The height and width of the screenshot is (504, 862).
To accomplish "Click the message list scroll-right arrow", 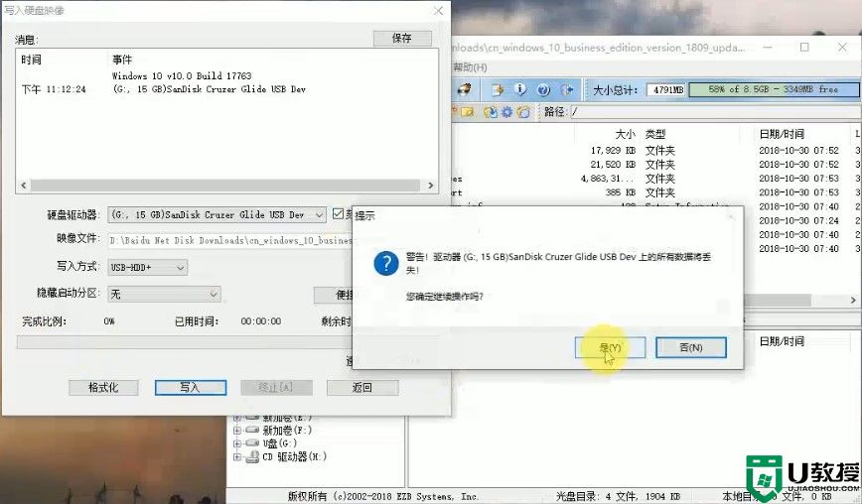I will pyautogui.click(x=430, y=186).
